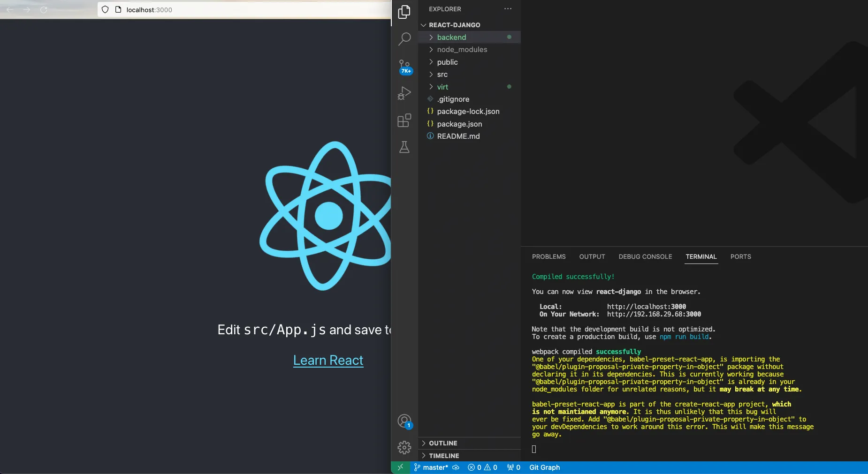Viewport: 868px width, 474px height.
Task: Open the package.json file
Action: click(x=469, y=124)
